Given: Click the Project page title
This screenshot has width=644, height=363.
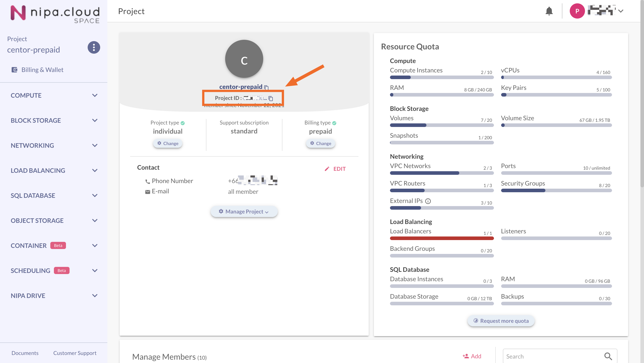Looking at the screenshot, I should 131,11.
